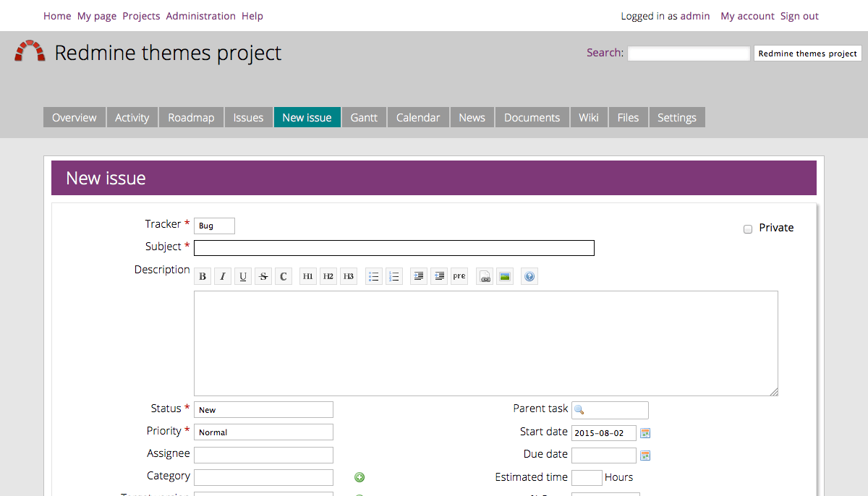Focus the Search input field
Viewport: 868px width, 496px height.
tap(689, 54)
